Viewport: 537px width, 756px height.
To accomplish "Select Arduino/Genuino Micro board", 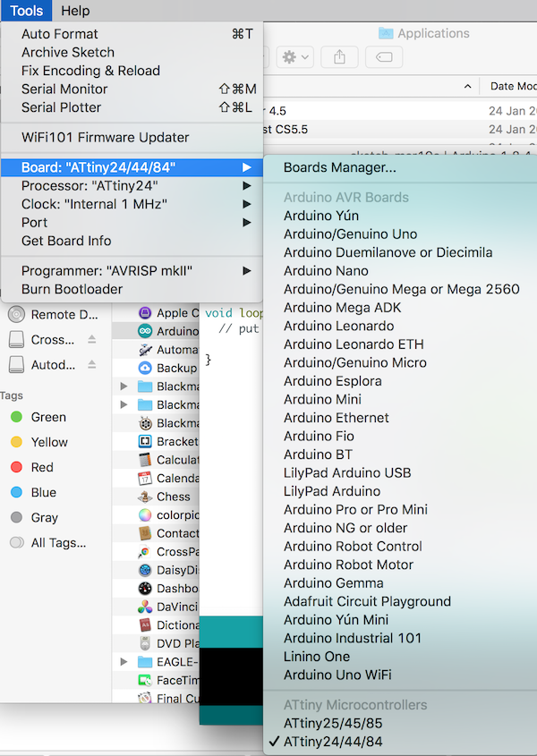I will click(x=400, y=362).
